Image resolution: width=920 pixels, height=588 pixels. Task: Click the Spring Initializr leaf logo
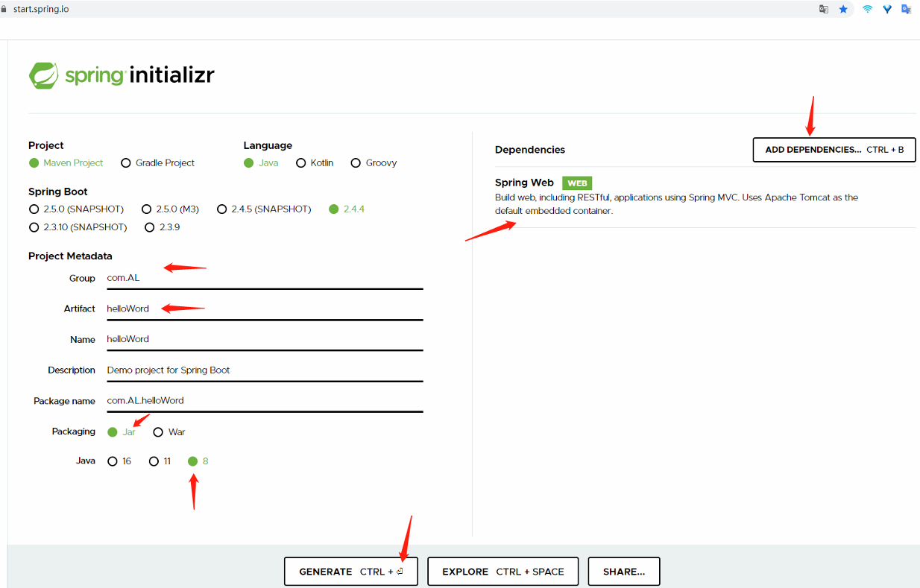(43, 75)
